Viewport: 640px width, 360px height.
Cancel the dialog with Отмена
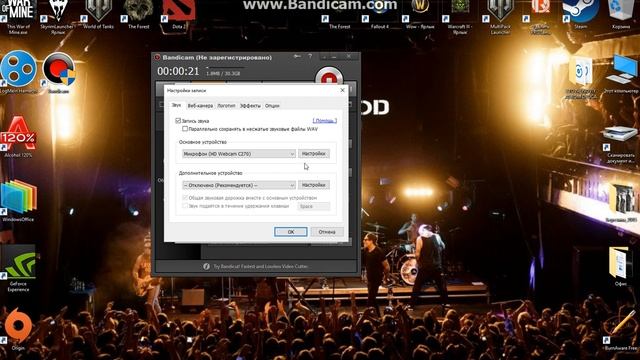pyautogui.click(x=327, y=232)
